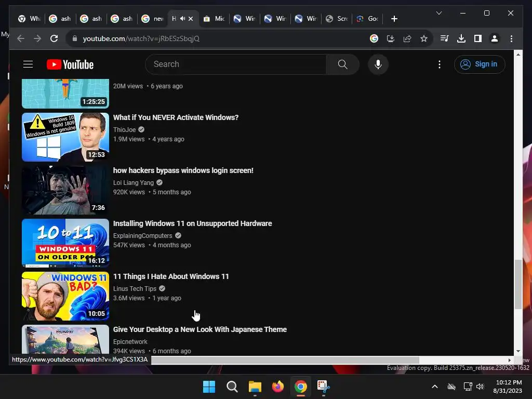Close the active YouTube tab
The width and height of the screenshot is (532, 399).
pyautogui.click(x=191, y=19)
